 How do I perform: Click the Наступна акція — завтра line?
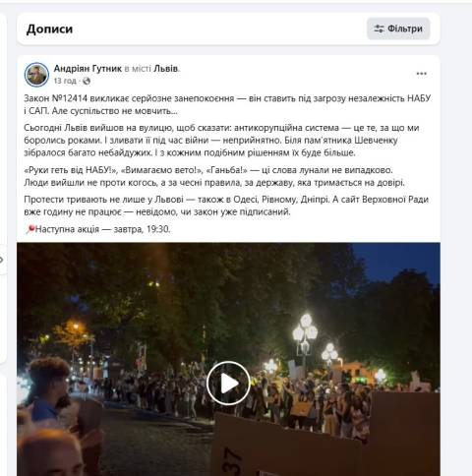pos(97,229)
